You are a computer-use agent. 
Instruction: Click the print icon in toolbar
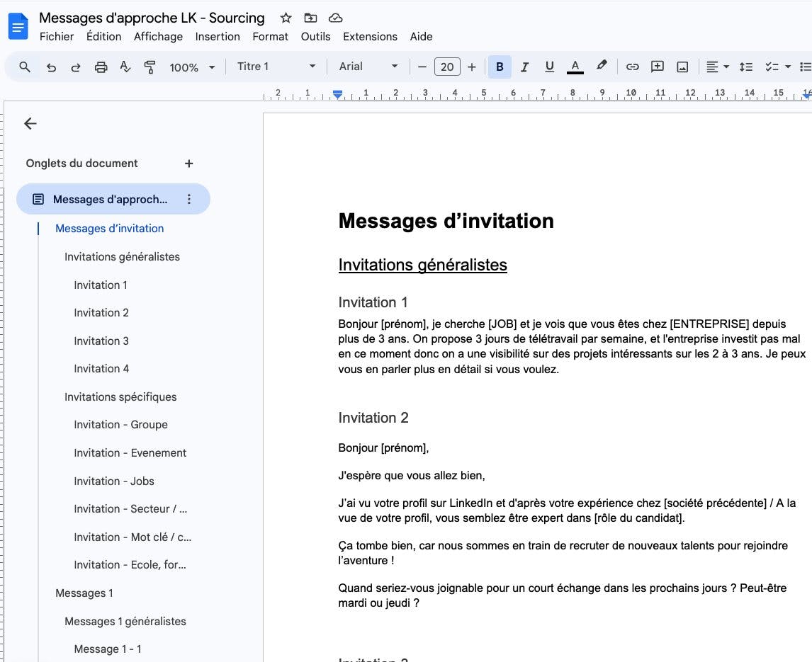(101, 67)
